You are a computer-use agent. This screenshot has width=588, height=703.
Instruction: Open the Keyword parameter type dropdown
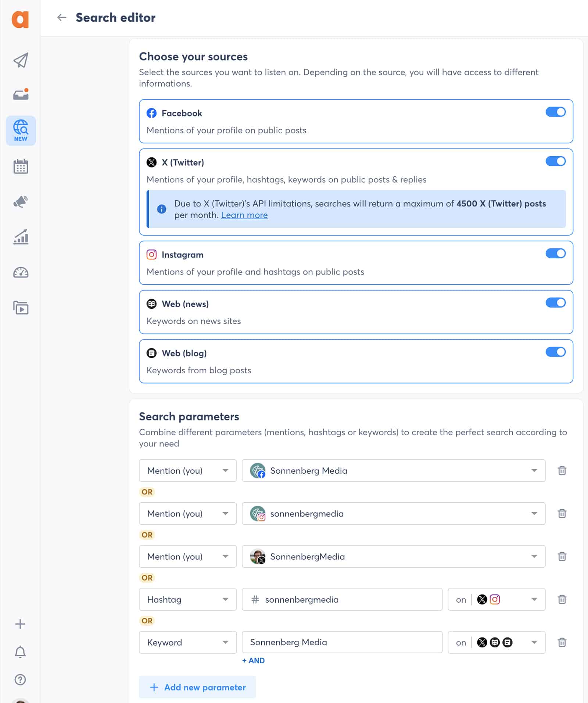[188, 642]
